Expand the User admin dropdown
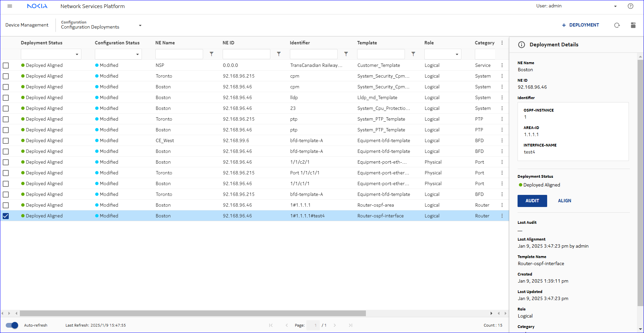The image size is (644, 333). [x=615, y=6]
